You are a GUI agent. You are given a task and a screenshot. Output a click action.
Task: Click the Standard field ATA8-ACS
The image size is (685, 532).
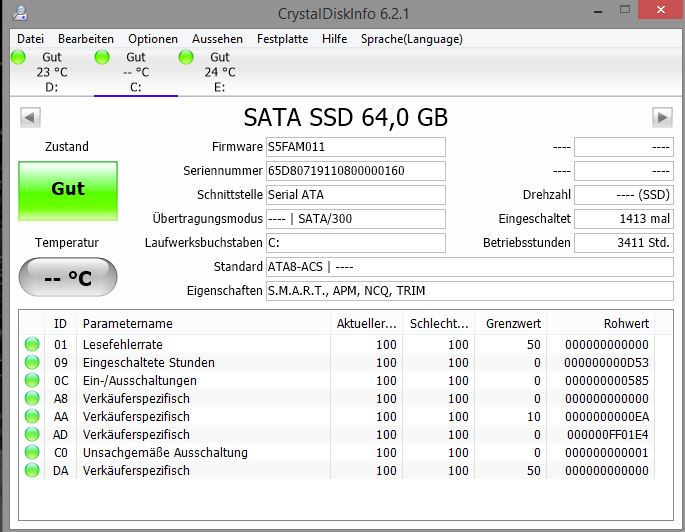[x=470, y=267]
